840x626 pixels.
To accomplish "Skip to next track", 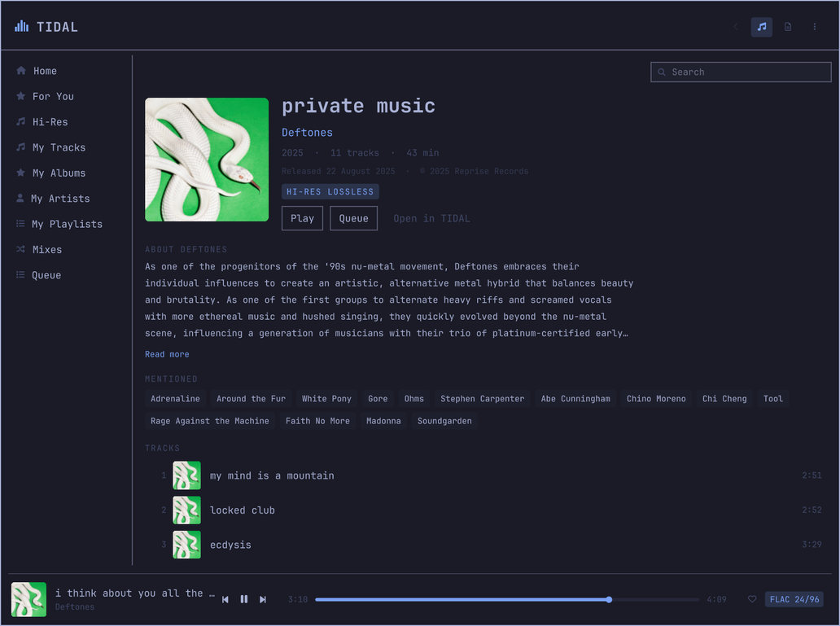I will point(262,600).
